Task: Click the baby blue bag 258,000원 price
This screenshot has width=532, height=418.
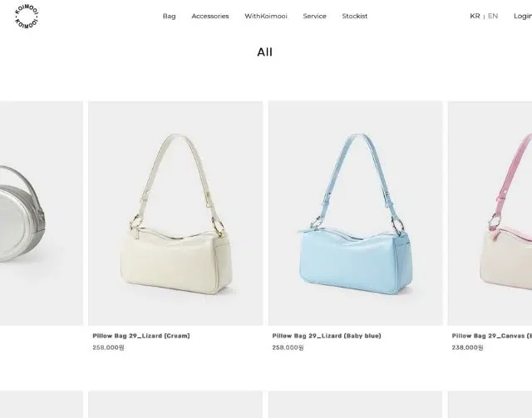Action: 288,347
